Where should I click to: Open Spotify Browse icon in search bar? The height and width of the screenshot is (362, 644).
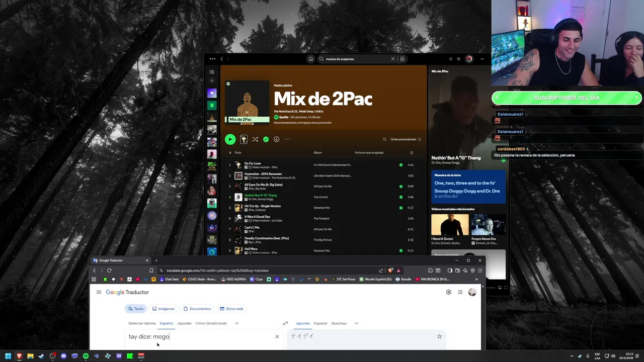(x=402, y=59)
